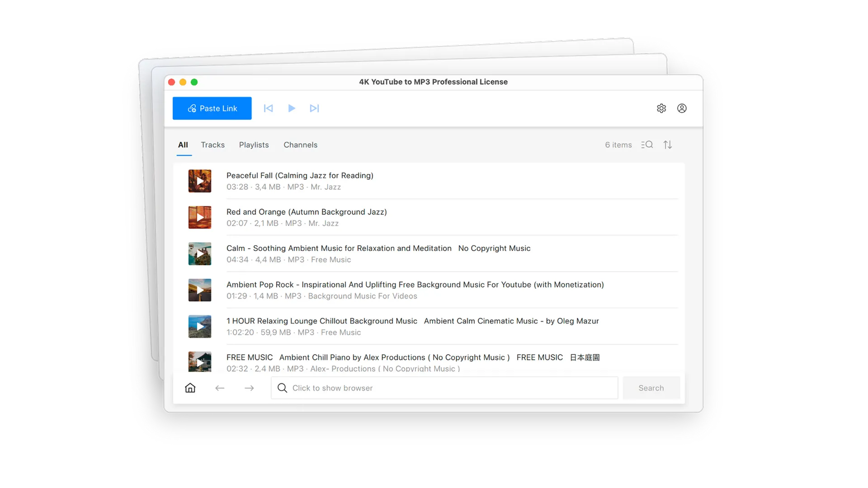This screenshot has height=488, width=868.
Task: Open settings via gear icon
Action: (x=661, y=108)
